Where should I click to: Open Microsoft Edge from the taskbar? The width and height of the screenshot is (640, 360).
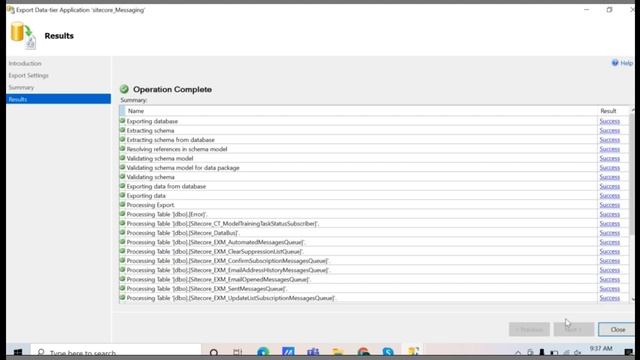pos(263,352)
